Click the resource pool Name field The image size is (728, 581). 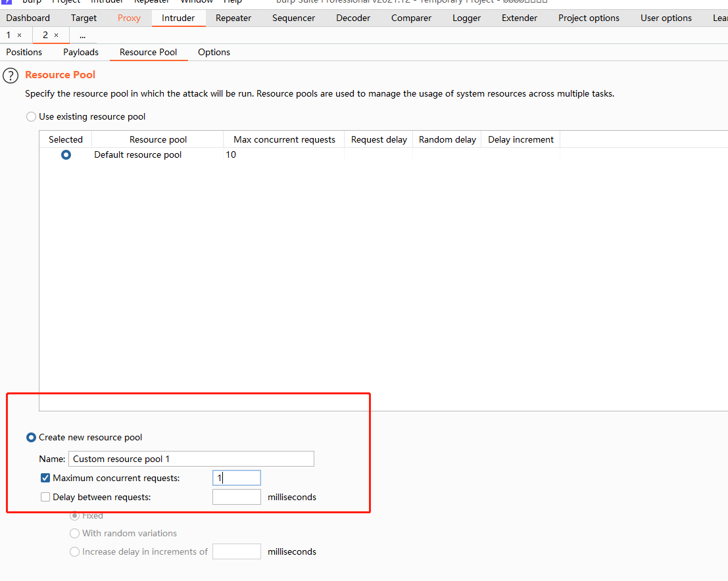(x=191, y=459)
